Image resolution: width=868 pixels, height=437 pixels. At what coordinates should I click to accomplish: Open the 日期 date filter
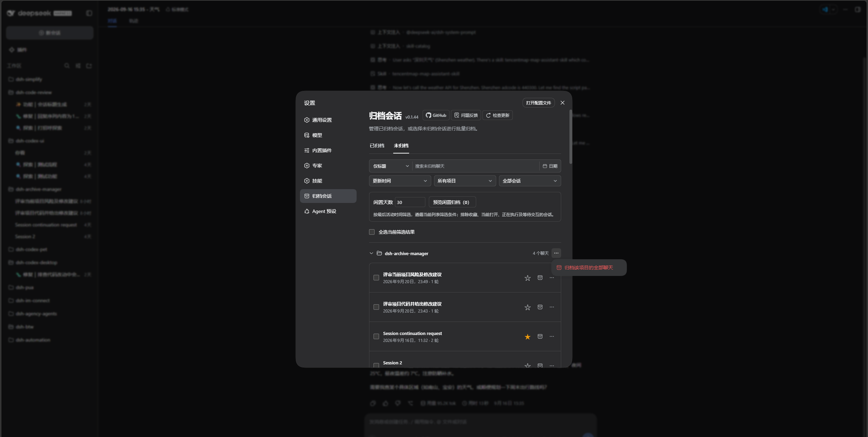[x=550, y=166]
